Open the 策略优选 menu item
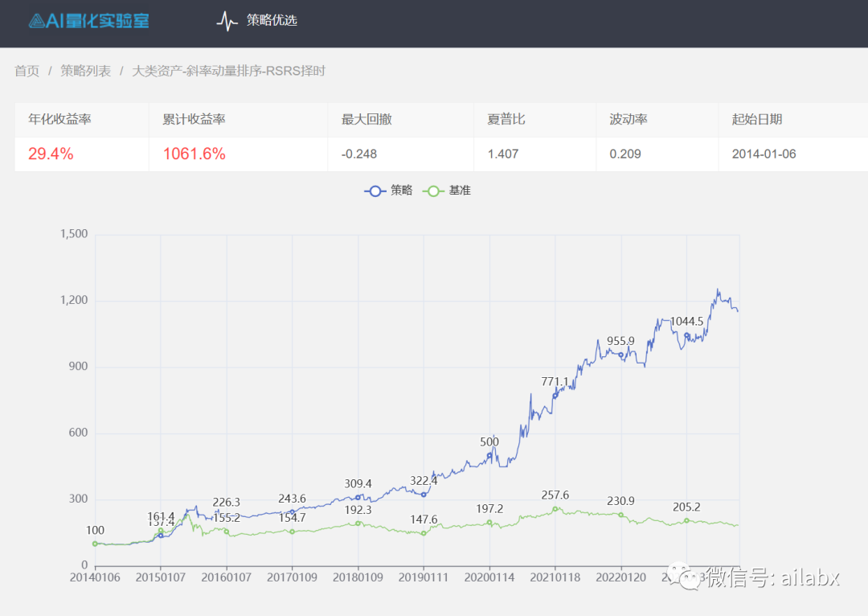The width and height of the screenshot is (868, 616). 272,20
